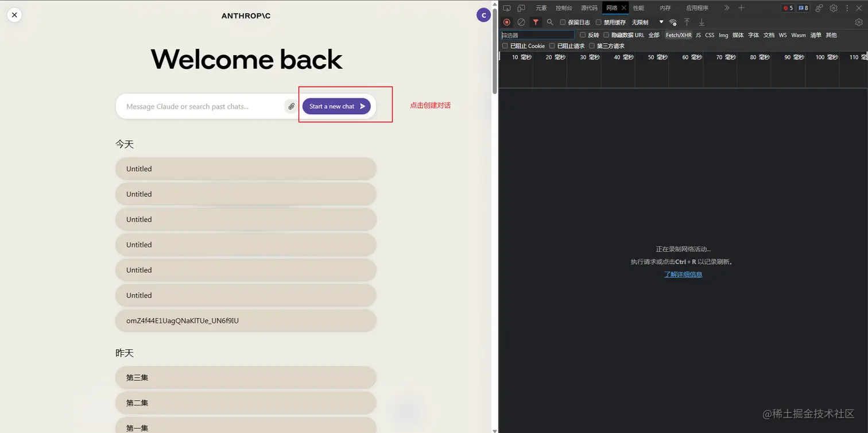
Task: Filter requests by 字体 type
Action: point(753,35)
